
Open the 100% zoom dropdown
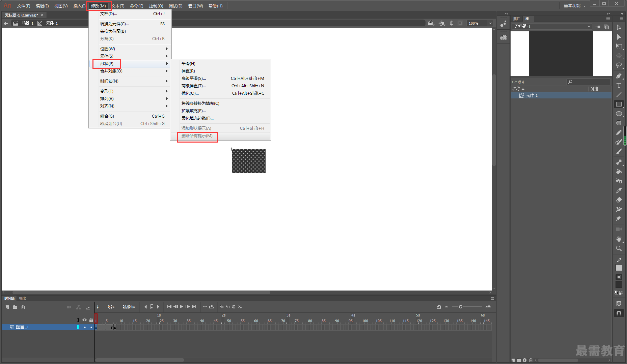[490, 23]
